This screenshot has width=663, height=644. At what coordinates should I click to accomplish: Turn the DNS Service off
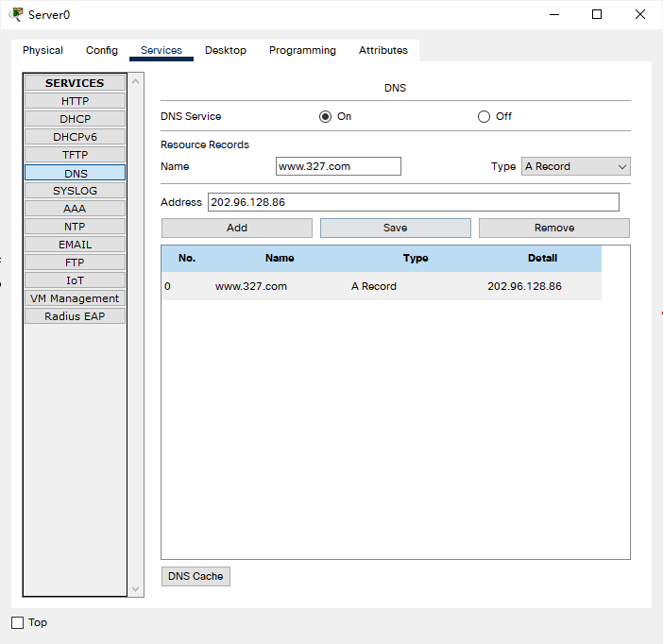tap(484, 116)
